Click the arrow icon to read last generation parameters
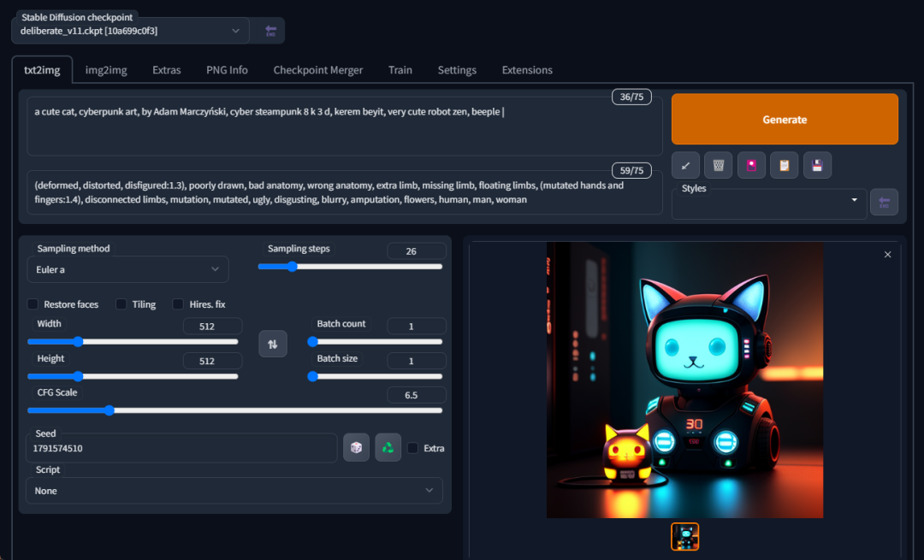The width and height of the screenshot is (924, 560). [685, 166]
